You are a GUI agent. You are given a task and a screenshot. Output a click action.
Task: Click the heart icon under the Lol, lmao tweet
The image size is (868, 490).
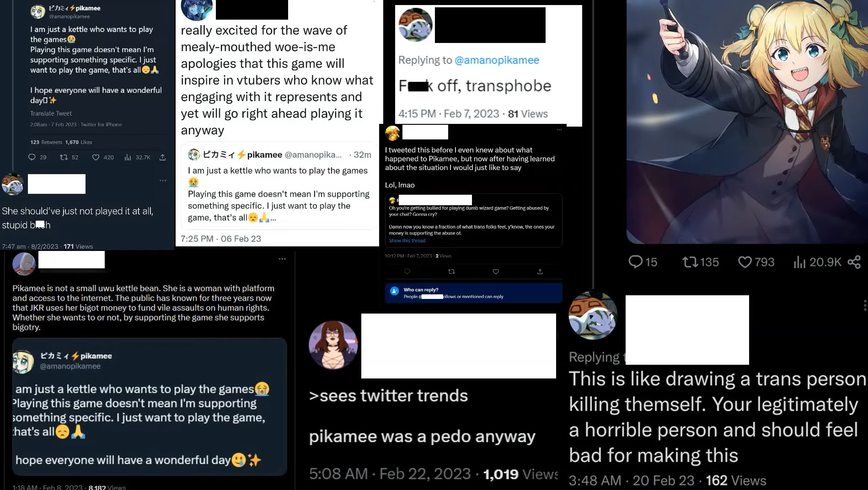(496, 272)
